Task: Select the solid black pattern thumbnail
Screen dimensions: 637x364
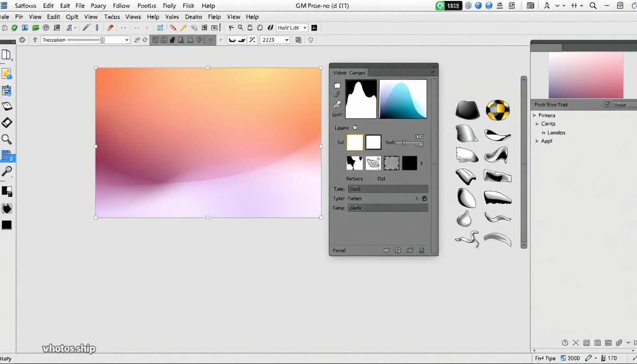Action: coord(409,163)
